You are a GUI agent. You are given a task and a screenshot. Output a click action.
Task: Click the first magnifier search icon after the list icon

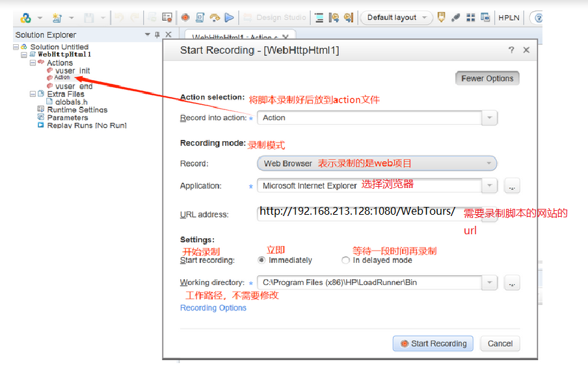tap(334, 18)
